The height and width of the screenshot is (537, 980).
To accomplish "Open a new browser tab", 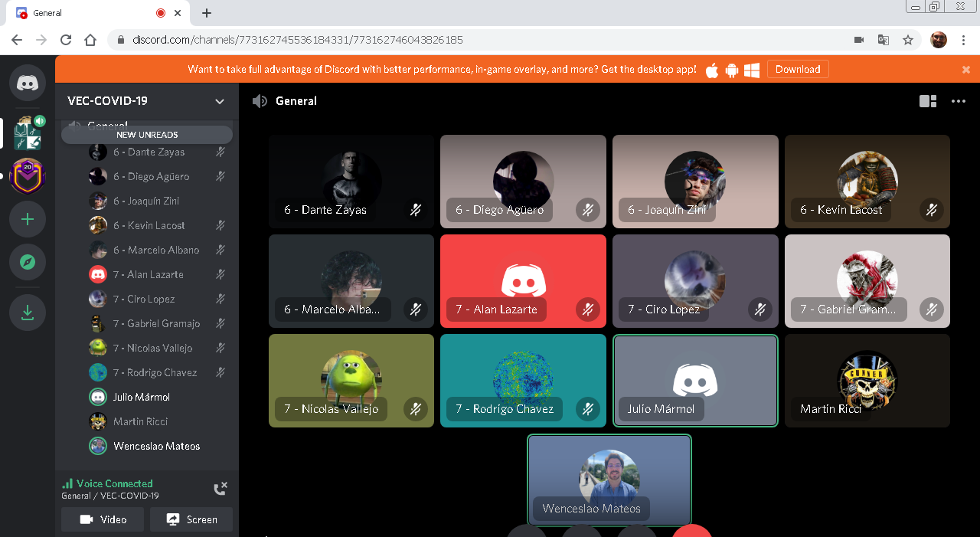I will 207,13.
